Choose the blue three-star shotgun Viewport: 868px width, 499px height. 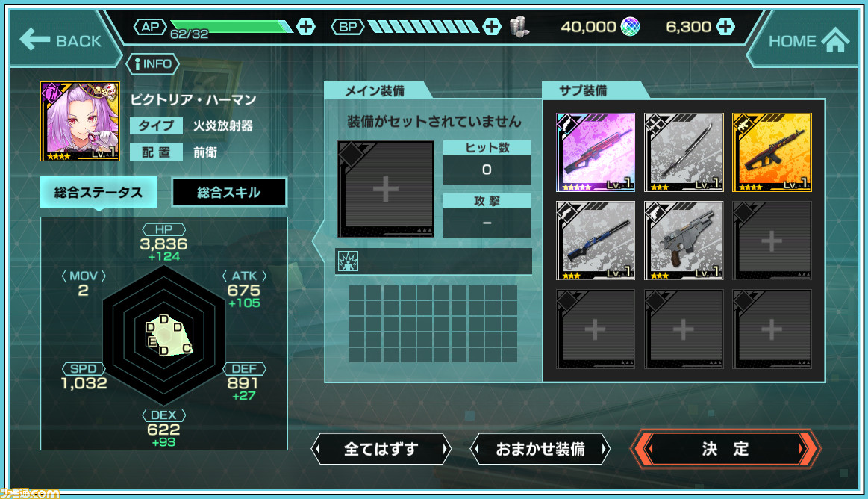595,241
